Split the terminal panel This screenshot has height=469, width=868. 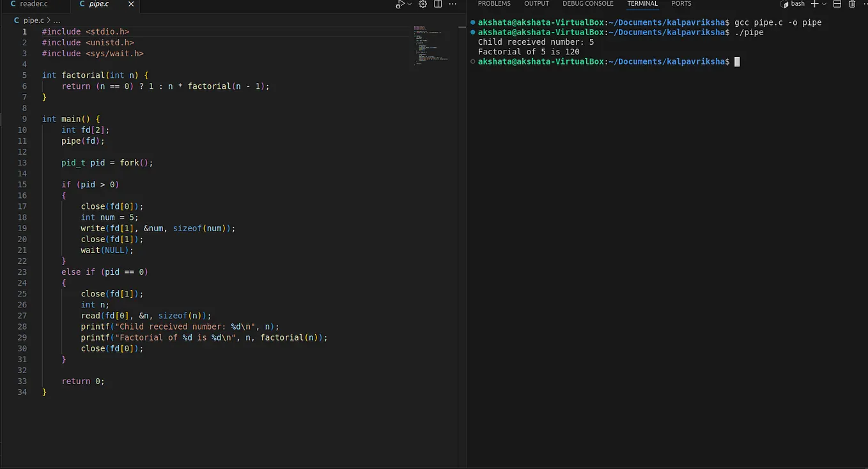coord(837,4)
